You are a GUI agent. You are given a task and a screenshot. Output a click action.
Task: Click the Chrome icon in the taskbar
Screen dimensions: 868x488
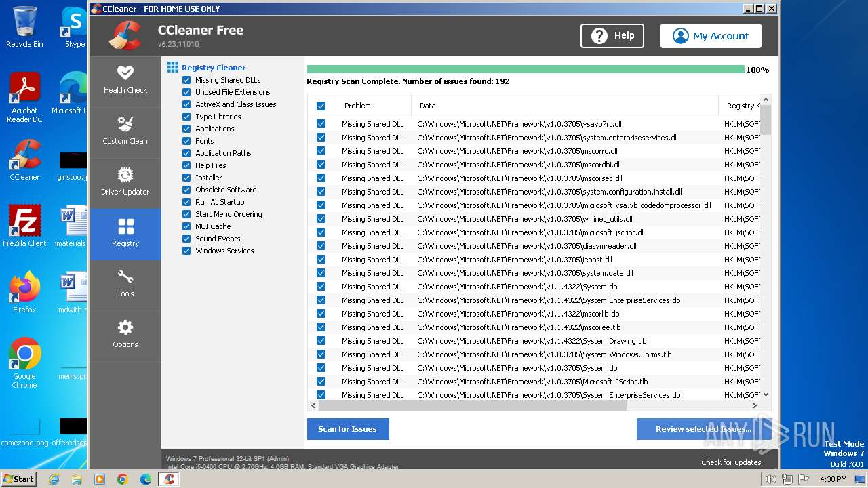pyautogui.click(x=123, y=479)
